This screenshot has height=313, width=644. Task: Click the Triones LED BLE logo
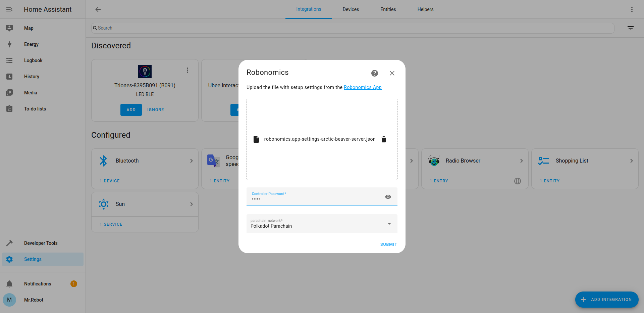click(145, 72)
